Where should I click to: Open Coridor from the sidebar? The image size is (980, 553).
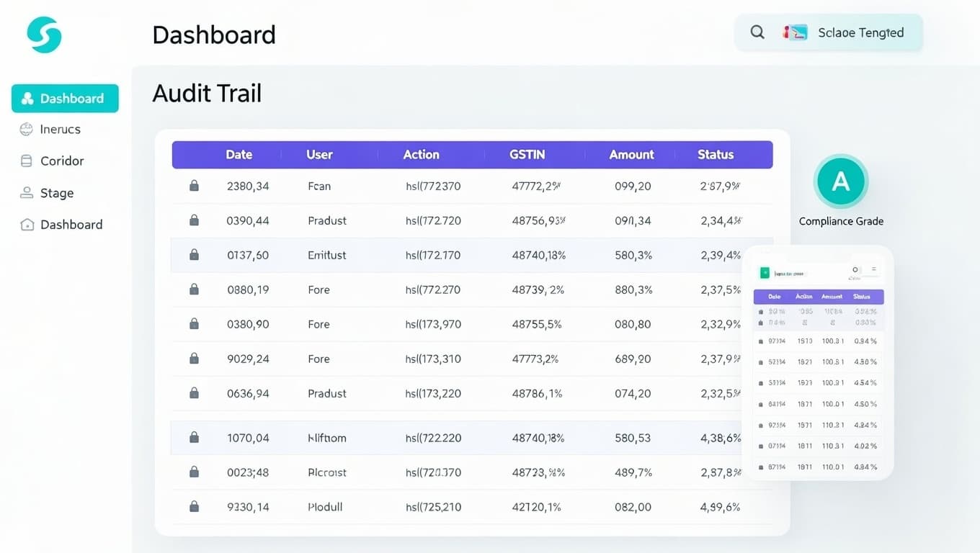[61, 161]
